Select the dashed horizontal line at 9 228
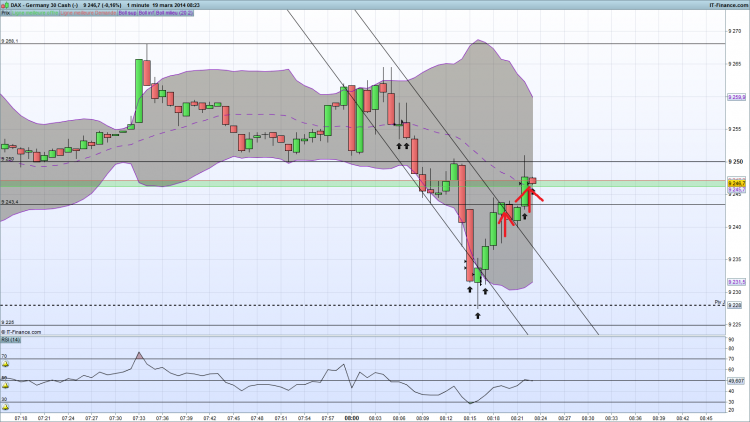 [x=364, y=305]
